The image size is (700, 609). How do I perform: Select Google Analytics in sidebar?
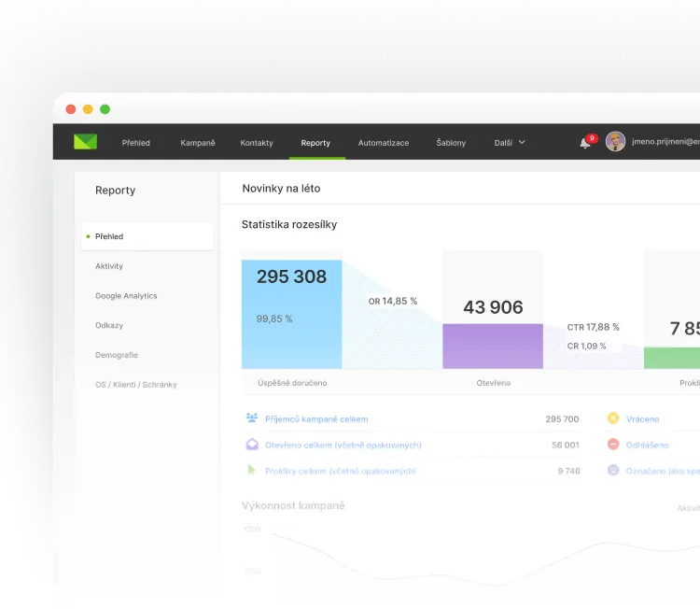pyautogui.click(x=126, y=296)
